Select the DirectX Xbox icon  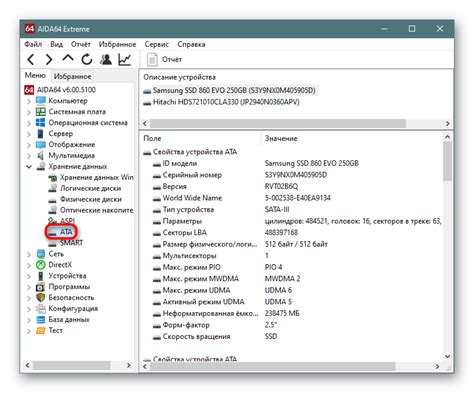(x=41, y=265)
